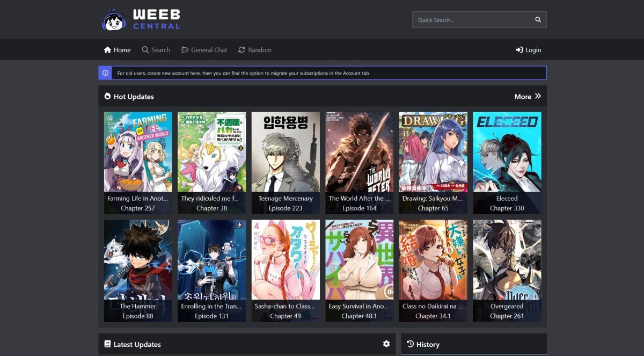Click 'Chapter 38' text
The width and height of the screenshot is (644, 356).
click(x=212, y=208)
